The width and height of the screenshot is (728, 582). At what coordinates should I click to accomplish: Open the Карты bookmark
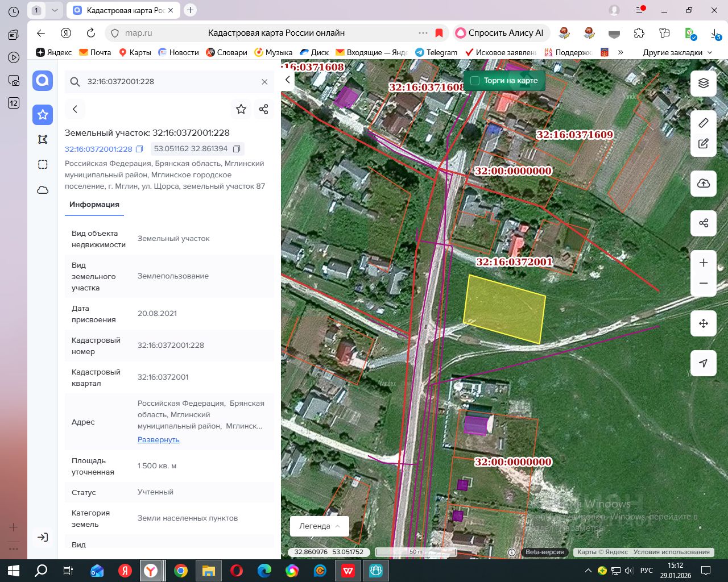click(x=135, y=52)
